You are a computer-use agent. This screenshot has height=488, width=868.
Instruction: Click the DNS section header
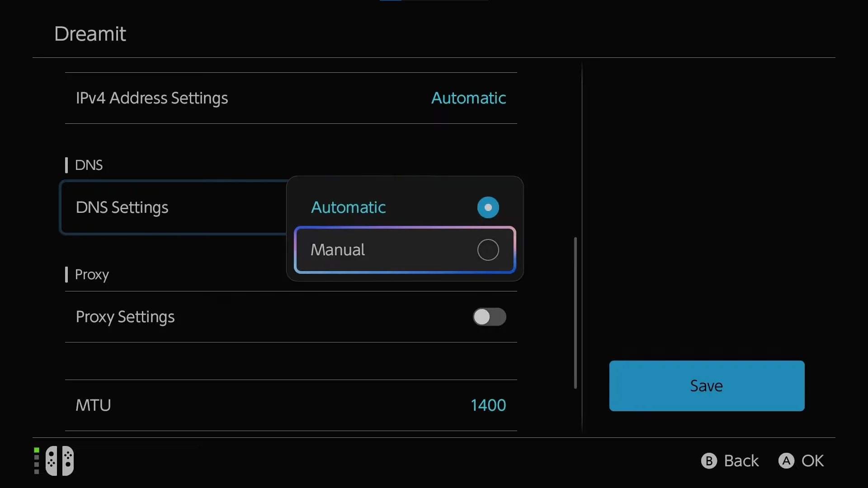click(x=89, y=165)
